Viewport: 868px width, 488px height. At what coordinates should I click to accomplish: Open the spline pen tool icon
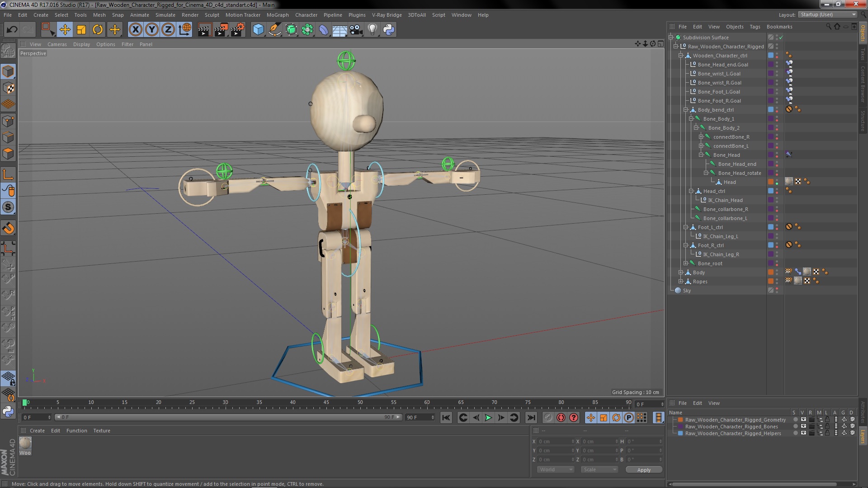[x=274, y=30]
